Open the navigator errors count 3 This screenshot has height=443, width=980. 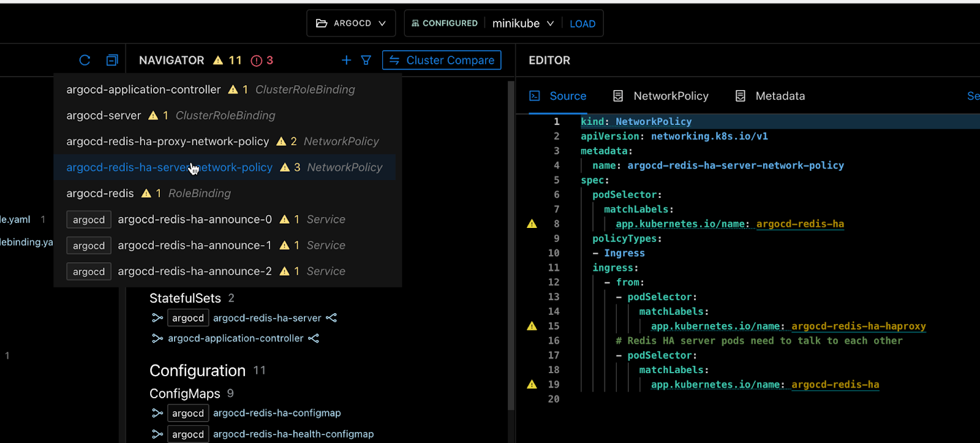click(262, 60)
